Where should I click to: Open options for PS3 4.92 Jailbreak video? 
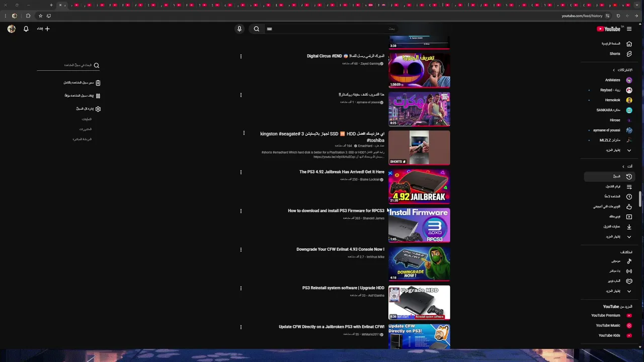[241, 172]
